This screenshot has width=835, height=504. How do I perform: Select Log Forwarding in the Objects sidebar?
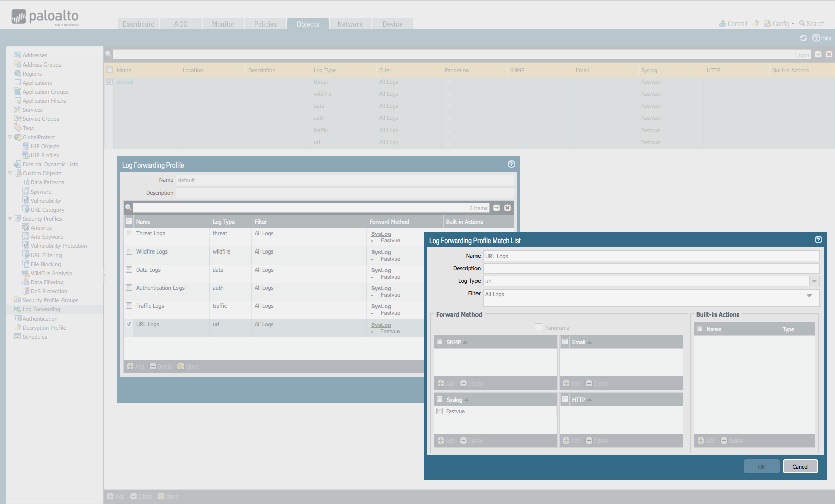[40, 309]
